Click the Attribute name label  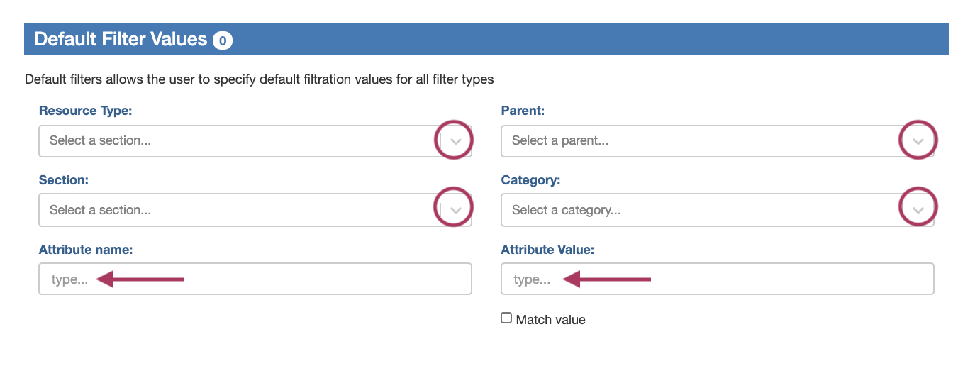click(86, 250)
